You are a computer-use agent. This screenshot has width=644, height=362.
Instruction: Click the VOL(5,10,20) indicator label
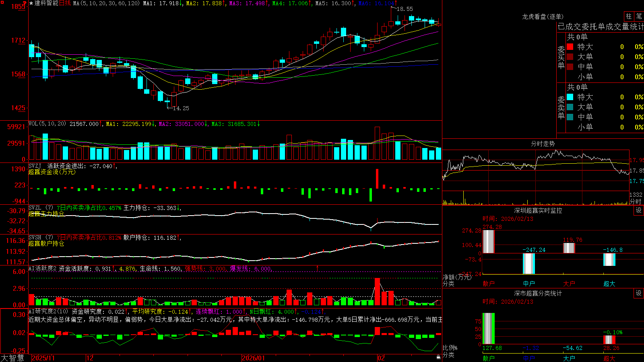point(47,124)
